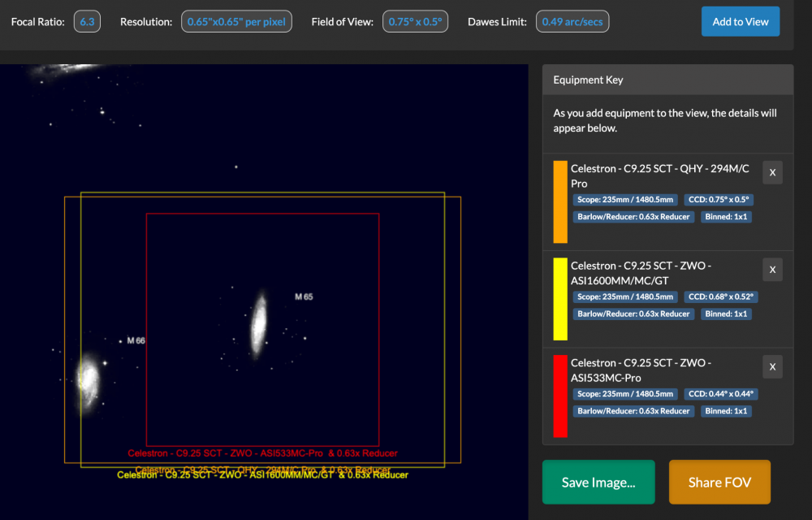
Task: Click the Equipment Key panel header
Action: (x=667, y=80)
